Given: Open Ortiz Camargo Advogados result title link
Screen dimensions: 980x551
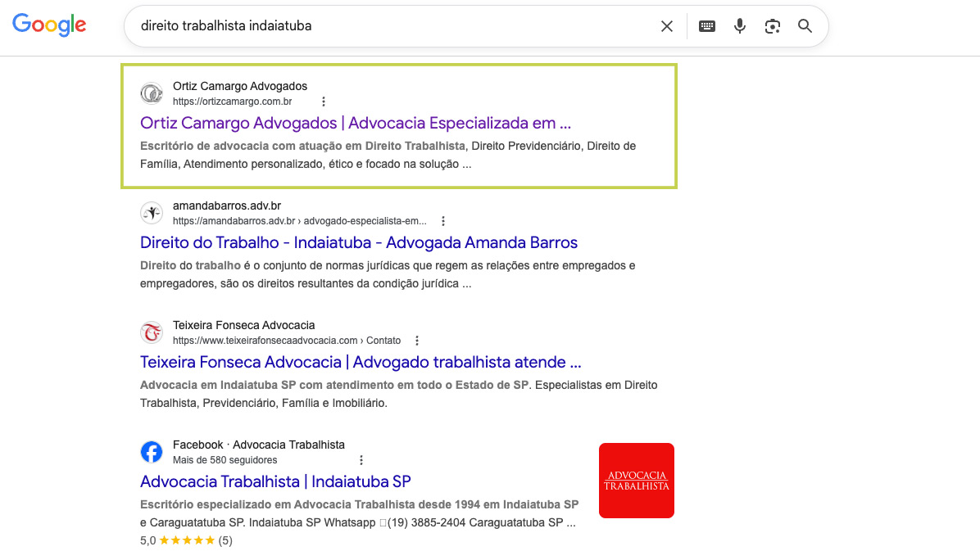Looking at the screenshot, I should tap(355, 124).
